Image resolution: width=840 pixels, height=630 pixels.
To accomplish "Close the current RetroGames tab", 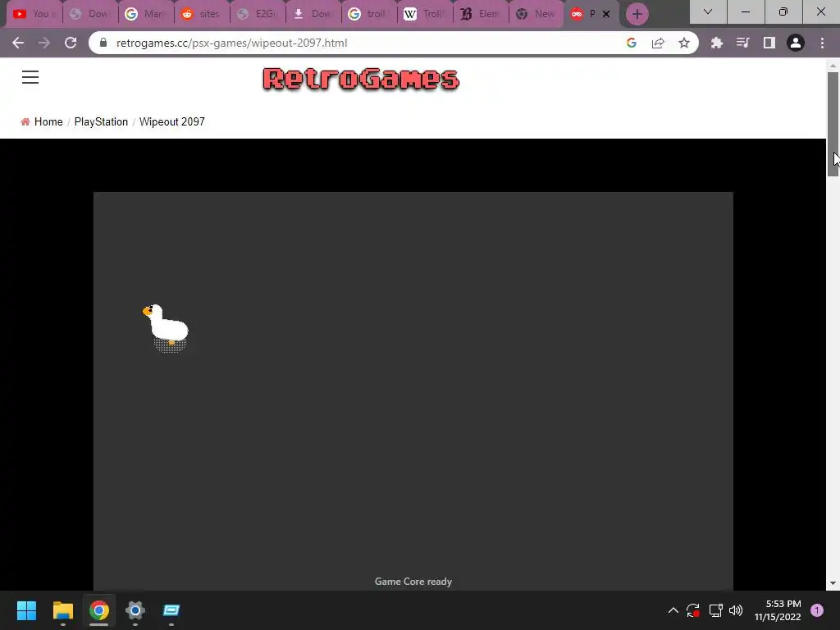I will pyautogui.click(x=606, y=14).
